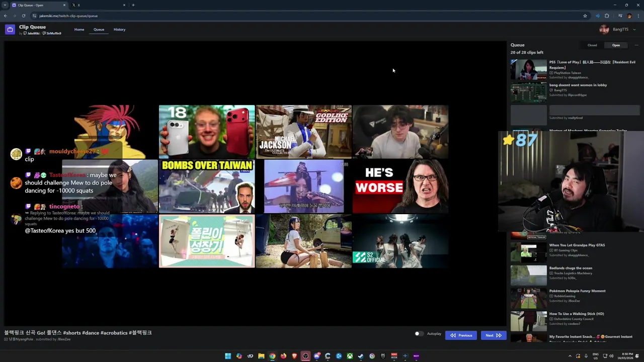Click the system tray volume icon
Viewport: 644px width, 362px height.
click(611, 356)
